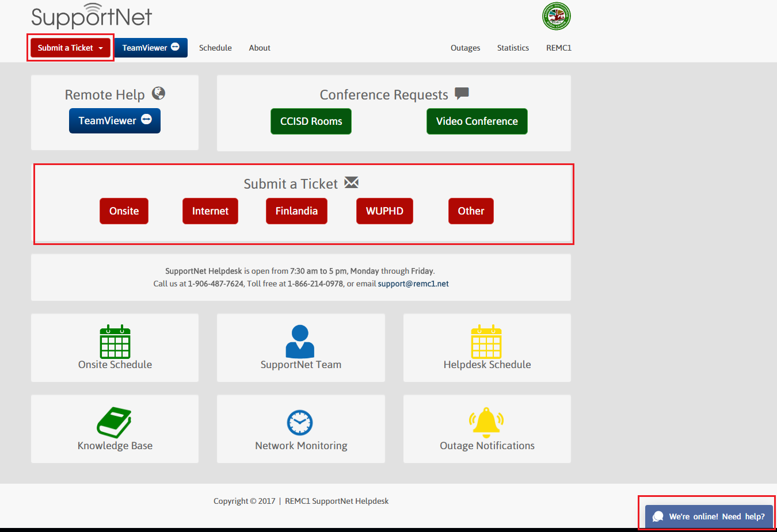This screenshot has width=777, height=532.
Task: Click the CCISD Rooms button
Action: 311,121
